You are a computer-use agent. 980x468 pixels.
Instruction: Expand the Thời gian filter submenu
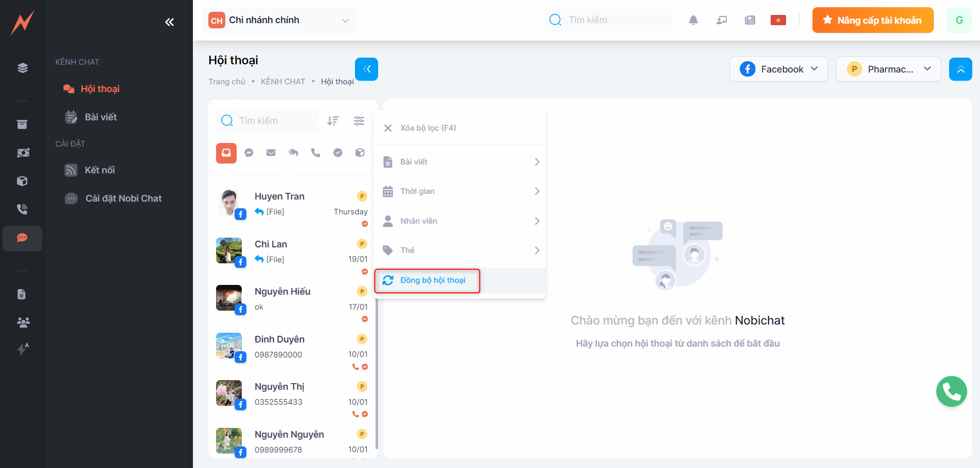click(459, 191)
